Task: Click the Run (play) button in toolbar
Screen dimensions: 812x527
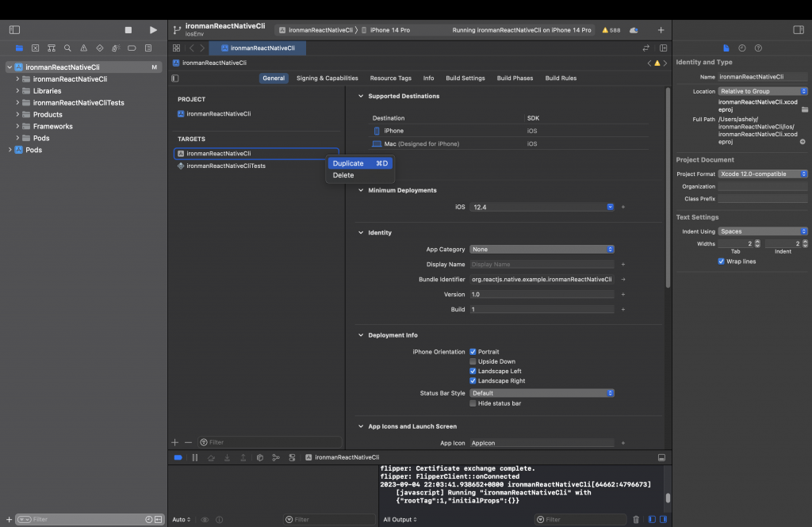Action: point(153,30)
